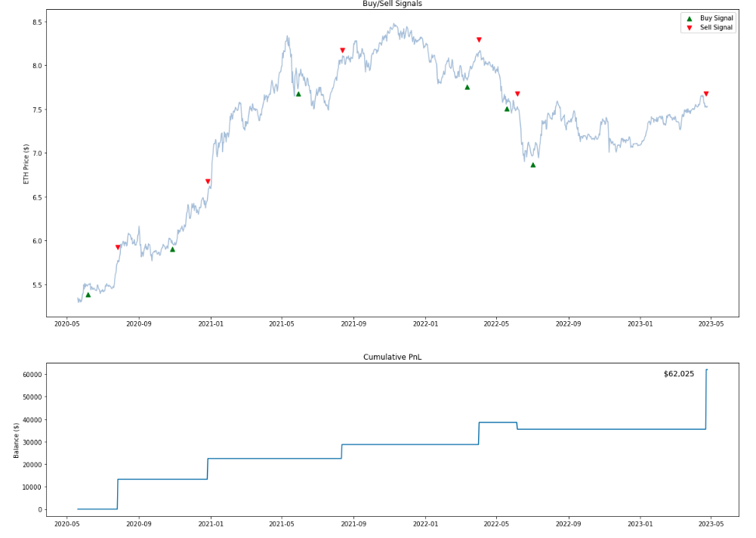Click the lowest buy marker in mid-2022
Viewport: 756px width, 538px height.
[532, 165]
